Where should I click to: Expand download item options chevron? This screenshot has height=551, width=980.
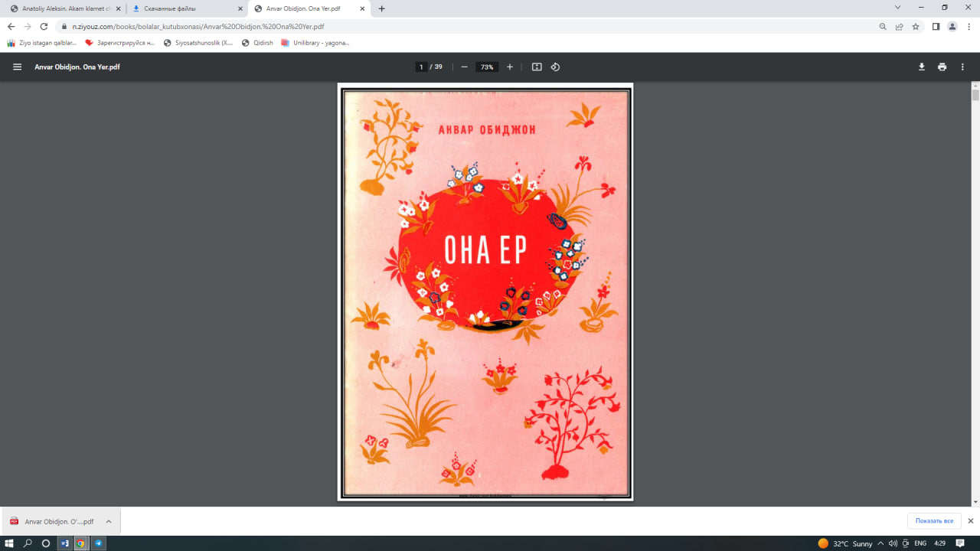(109, 521)
